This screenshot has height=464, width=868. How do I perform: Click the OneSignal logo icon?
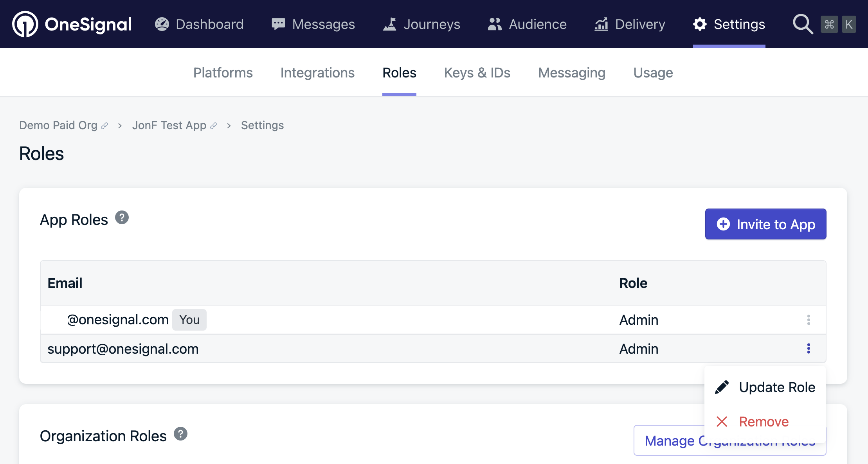click(25, 24)
